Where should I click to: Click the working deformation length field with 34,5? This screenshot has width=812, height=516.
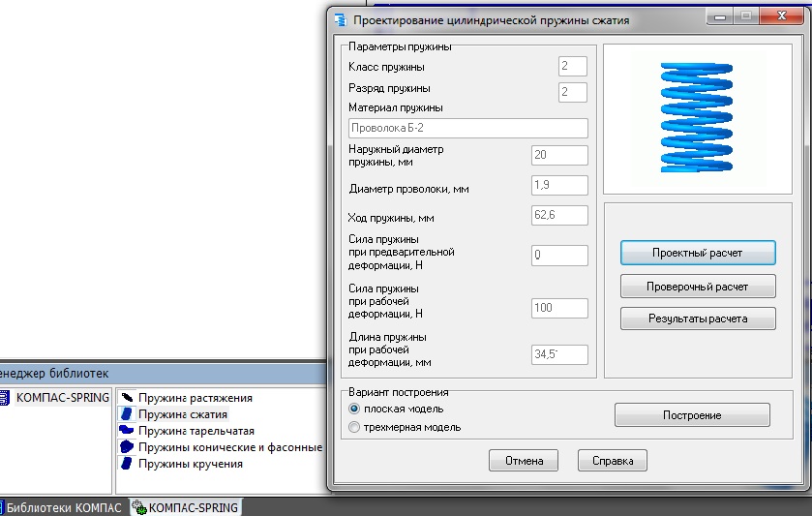559,354
